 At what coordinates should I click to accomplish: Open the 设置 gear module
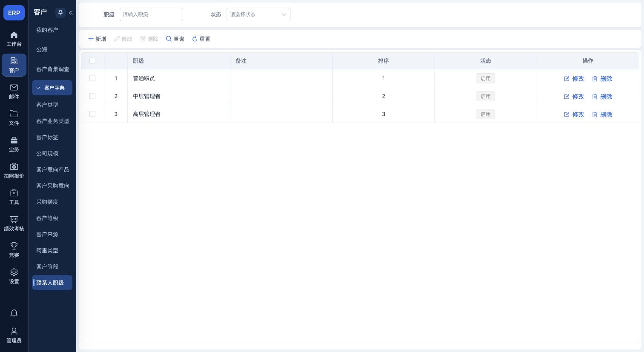pyautogui.click(x=14, y=276)
